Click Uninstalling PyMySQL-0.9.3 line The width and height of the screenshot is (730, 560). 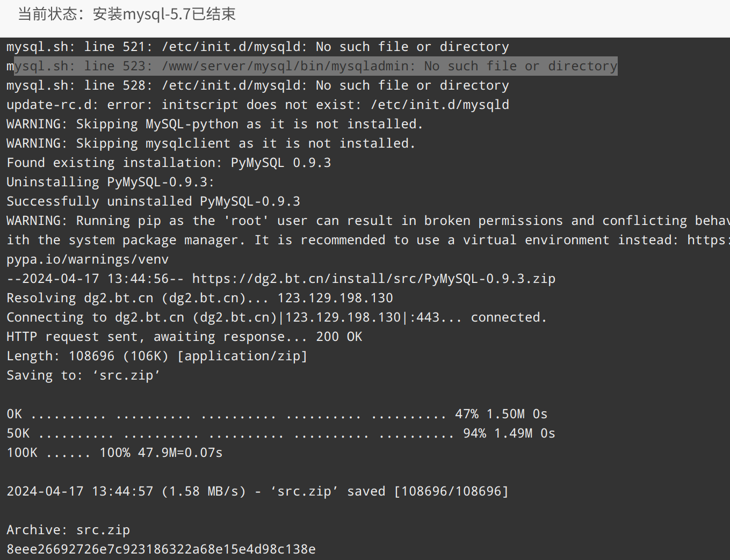click(111, 182)
